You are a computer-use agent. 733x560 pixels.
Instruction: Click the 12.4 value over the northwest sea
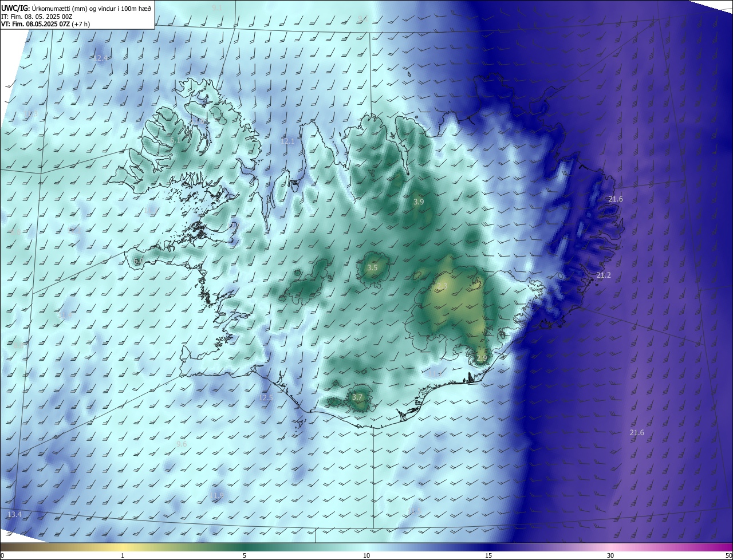pos(101,58)
